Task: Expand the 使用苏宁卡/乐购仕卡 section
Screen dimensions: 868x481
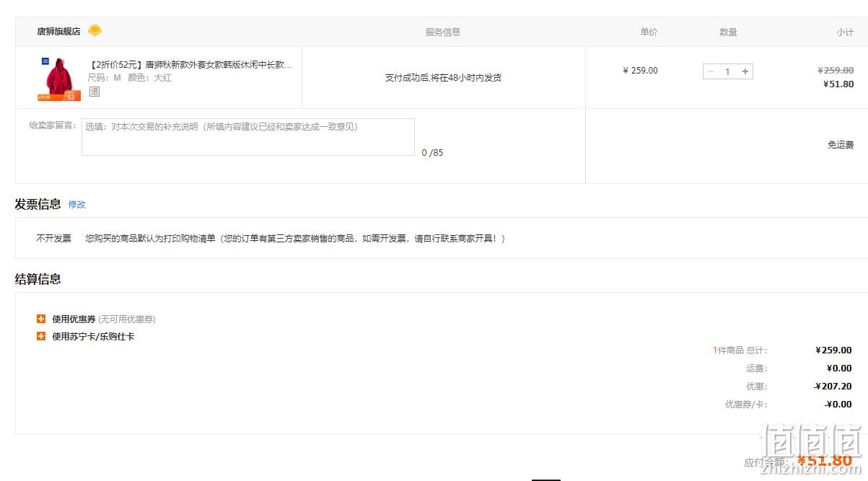Action: click(x=41, y=336)
